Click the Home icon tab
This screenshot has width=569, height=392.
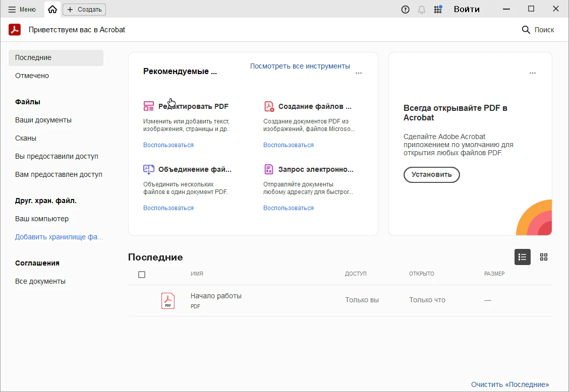click(52, 9)
